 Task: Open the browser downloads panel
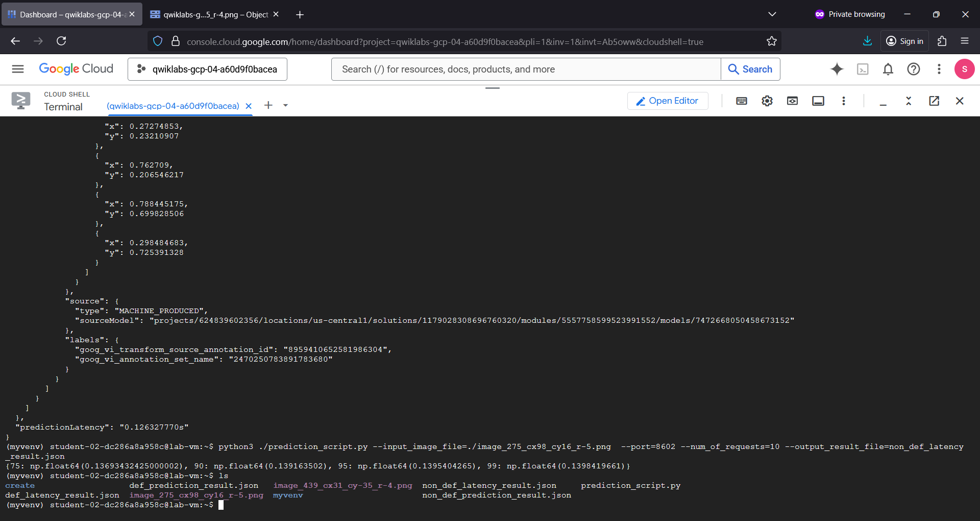click(x=867, y=41)
